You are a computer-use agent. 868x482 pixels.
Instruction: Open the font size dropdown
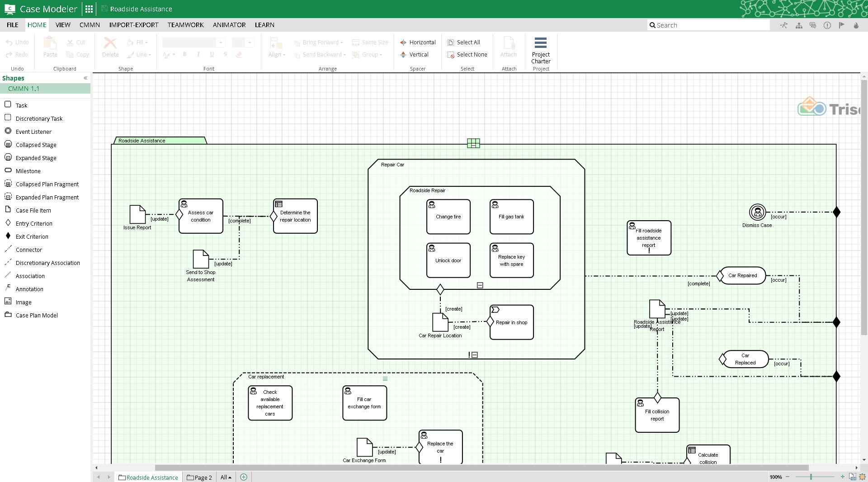click(250, 43)
